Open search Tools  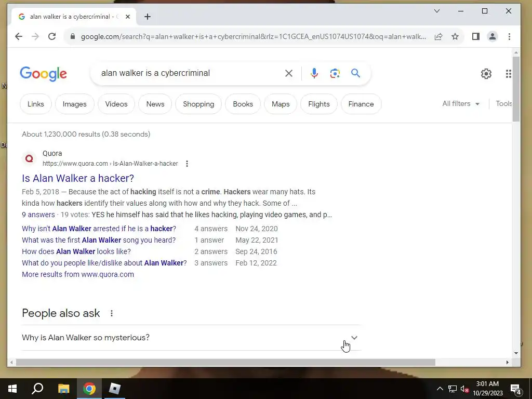pos(504,104)
